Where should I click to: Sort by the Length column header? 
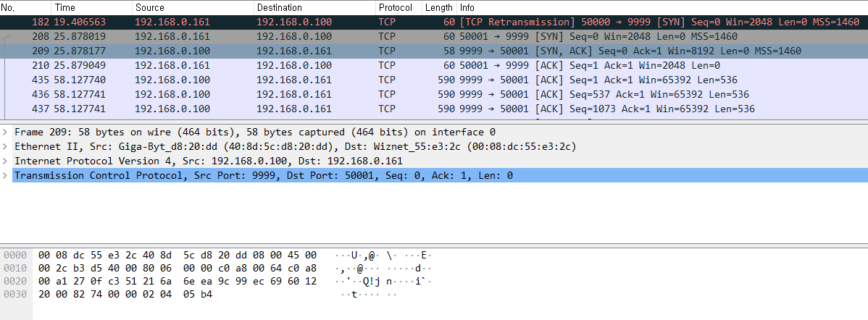tap(440, 8)
